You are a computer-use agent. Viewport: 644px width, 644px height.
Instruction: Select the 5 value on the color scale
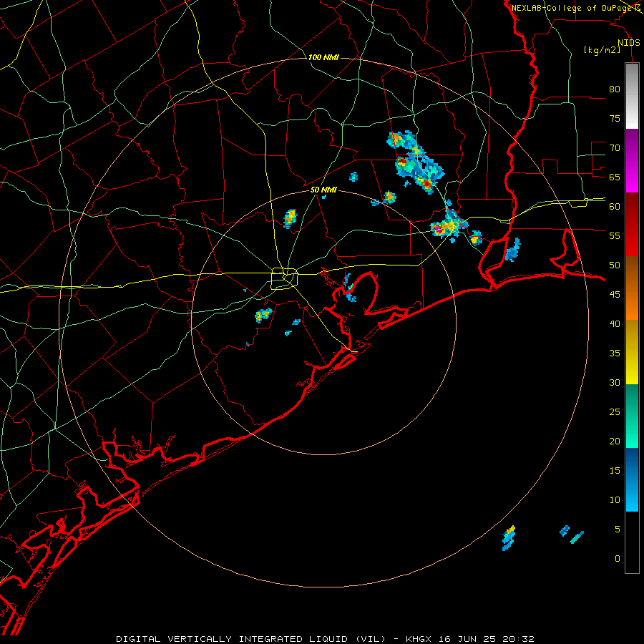(x=618, y=529)
